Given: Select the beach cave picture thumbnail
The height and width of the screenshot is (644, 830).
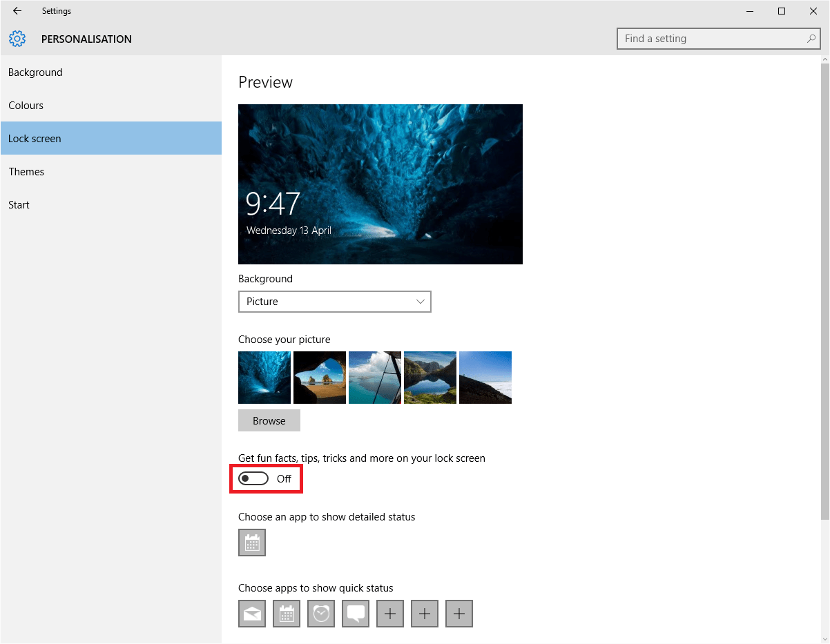Looking at the screenshot, I should click(x=320, y=378).
